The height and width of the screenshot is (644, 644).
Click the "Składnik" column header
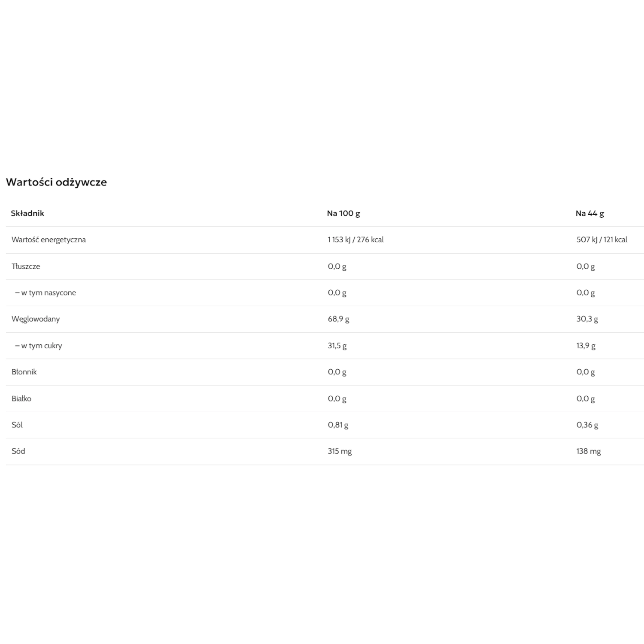[27, 213]
